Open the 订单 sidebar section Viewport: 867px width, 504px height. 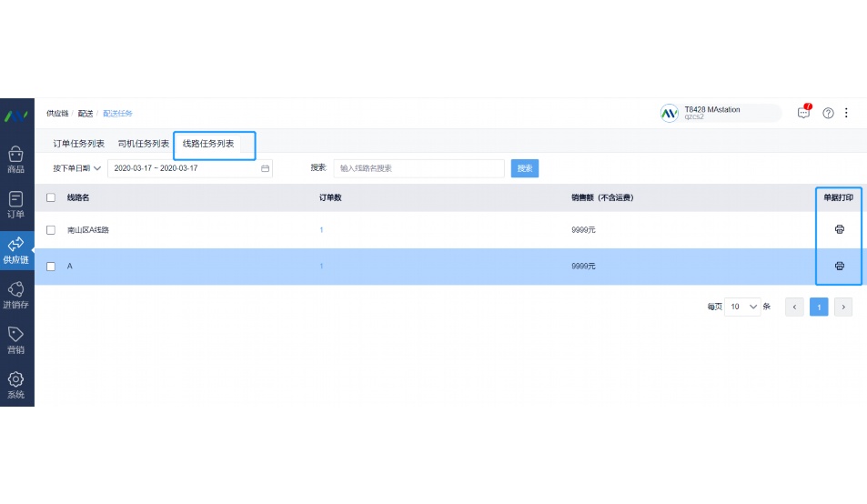pos(15,204)
